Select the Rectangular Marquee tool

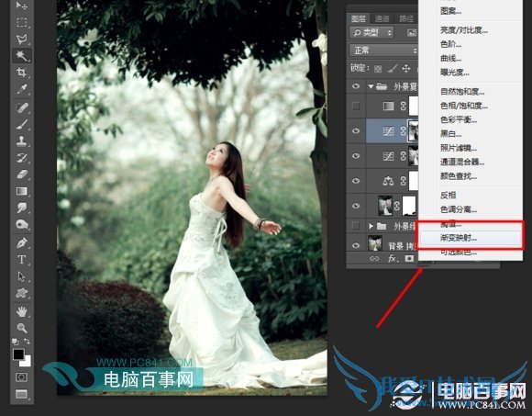pos(22,22)
